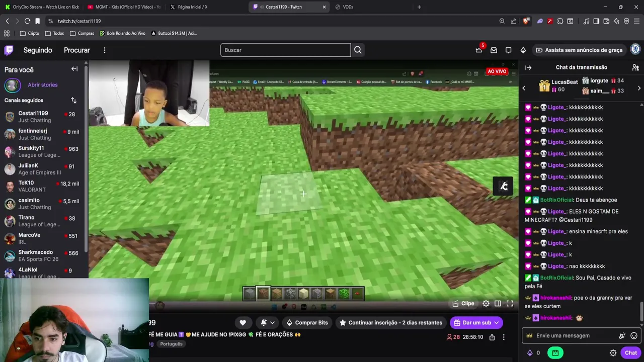Open the stream three-dot options menu
The width and height of the screenshot is (644, 362).
click(504, 337)
